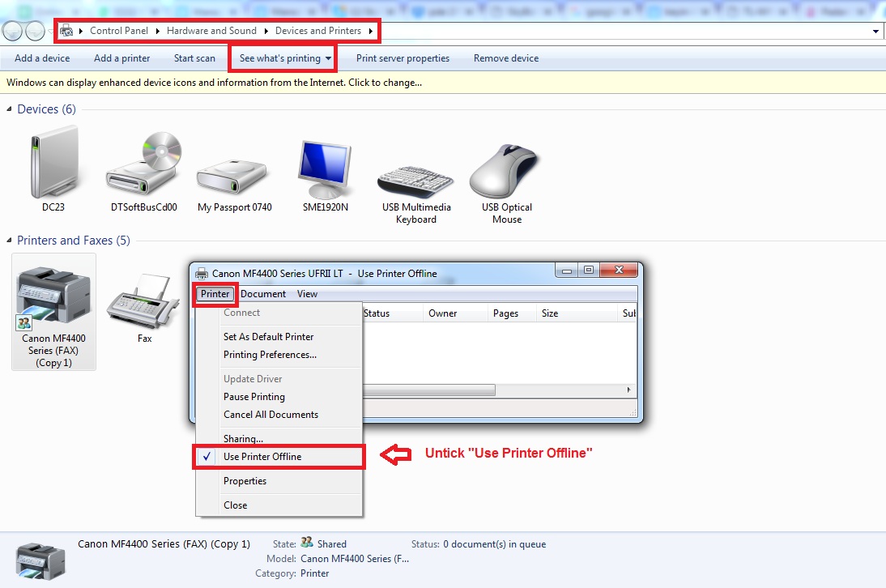Open the Printer menu in Canon window
Image resolution: width=886 pixels, height=588 pixels.
(x=215, y=294)
